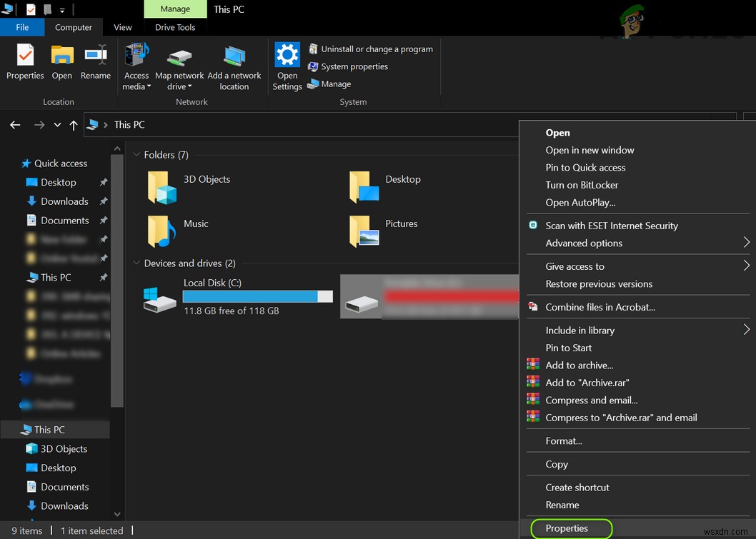Screen dimensions: 756x539
Task: Open the Map network drive dropdown arrow
Action: (189, 86)
